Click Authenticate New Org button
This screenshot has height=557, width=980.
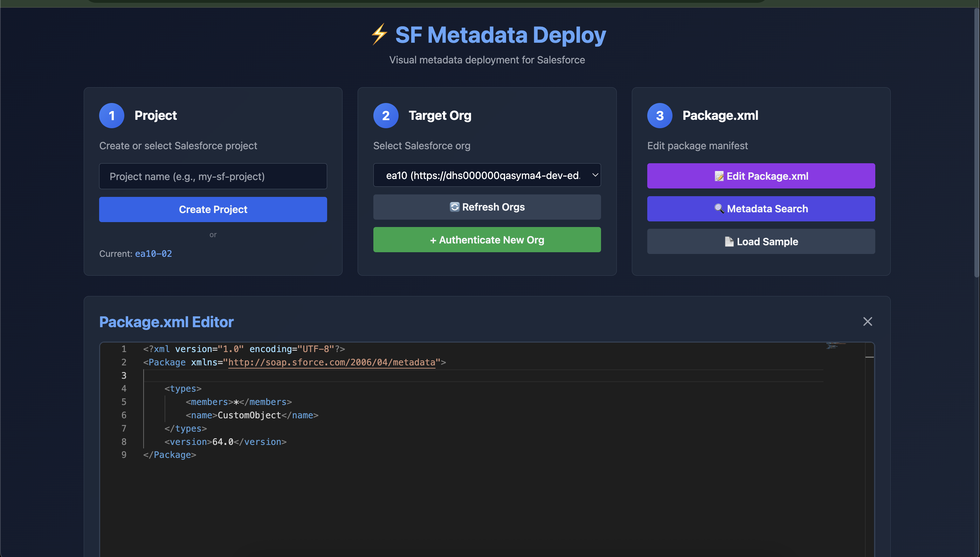point(487,240)
